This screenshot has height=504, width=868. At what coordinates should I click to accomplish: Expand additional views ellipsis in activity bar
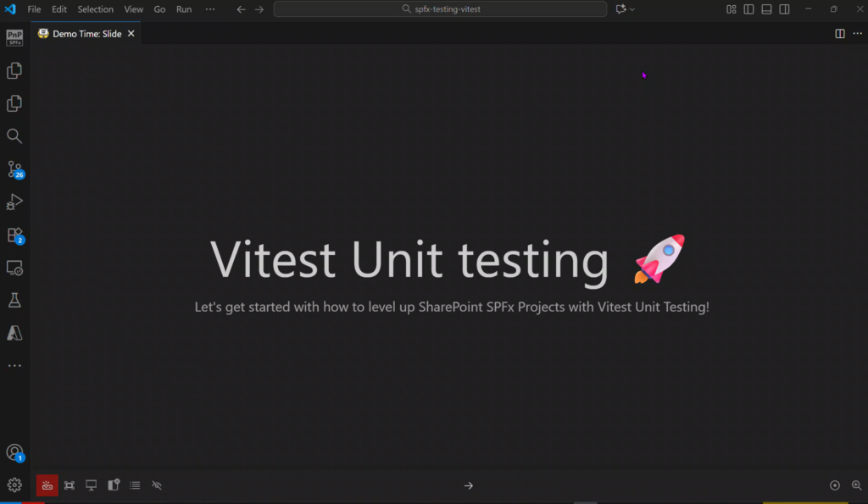click(14, 366)
